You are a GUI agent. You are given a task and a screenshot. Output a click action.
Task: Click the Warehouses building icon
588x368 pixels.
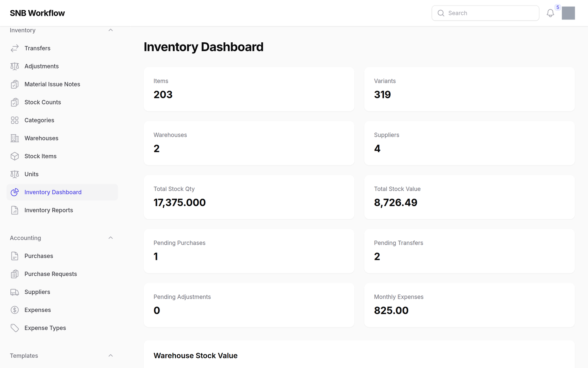[x=15, y=138]
